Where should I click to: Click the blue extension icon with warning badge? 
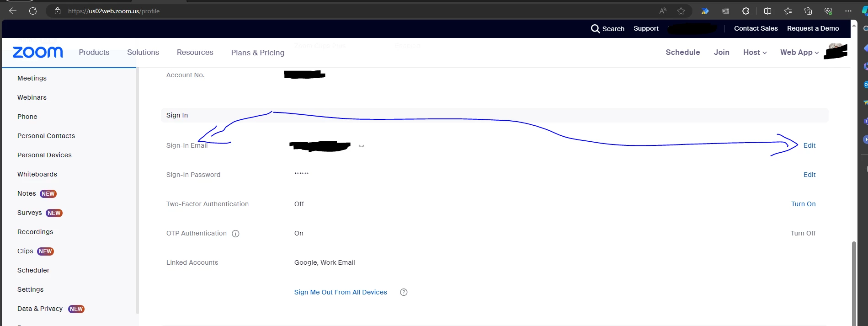[x=705, y=11]
